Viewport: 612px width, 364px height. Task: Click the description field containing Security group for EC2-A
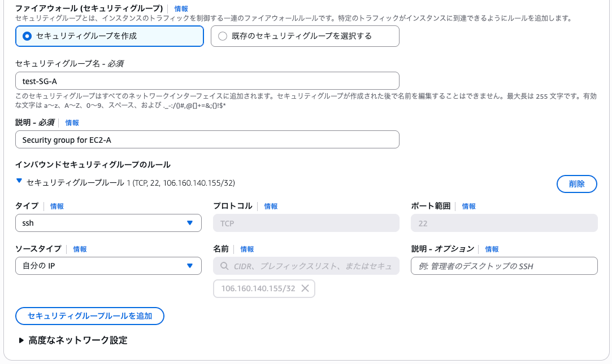coord(207,139)
